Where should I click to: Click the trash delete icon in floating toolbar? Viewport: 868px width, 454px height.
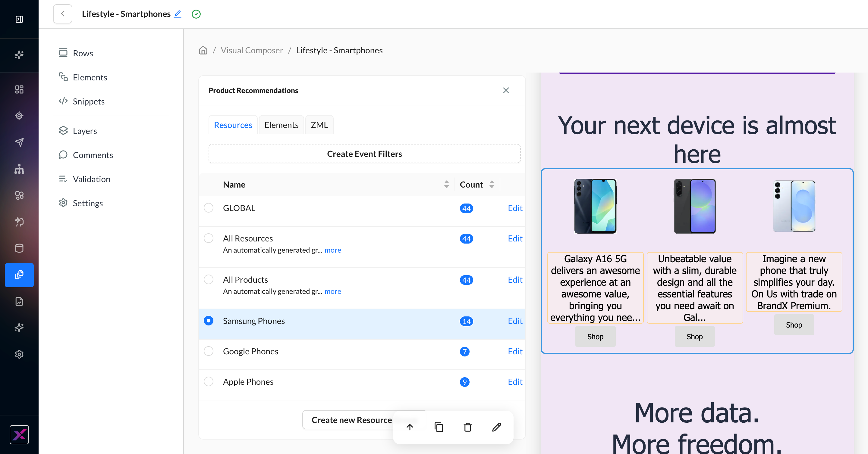468,428
